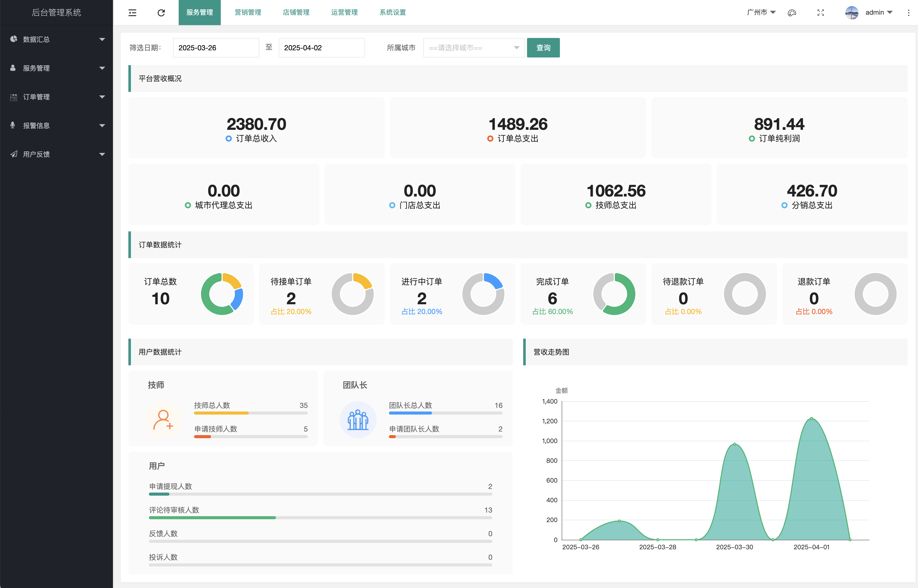Screen dimensions: 918x588
Task: Click the refresh page icon
Action: tap(161, 13)
